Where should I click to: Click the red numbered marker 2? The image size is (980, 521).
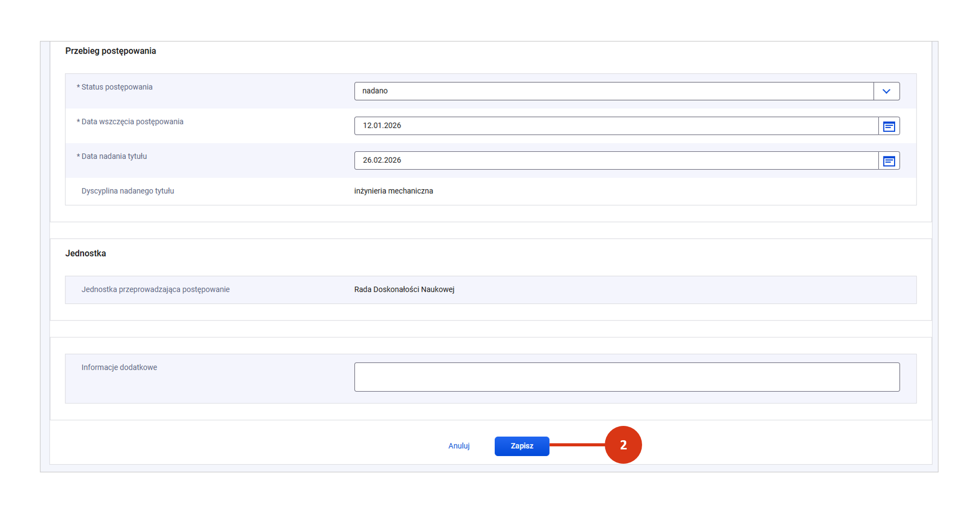pyautogui.click(x=623, y=445)
